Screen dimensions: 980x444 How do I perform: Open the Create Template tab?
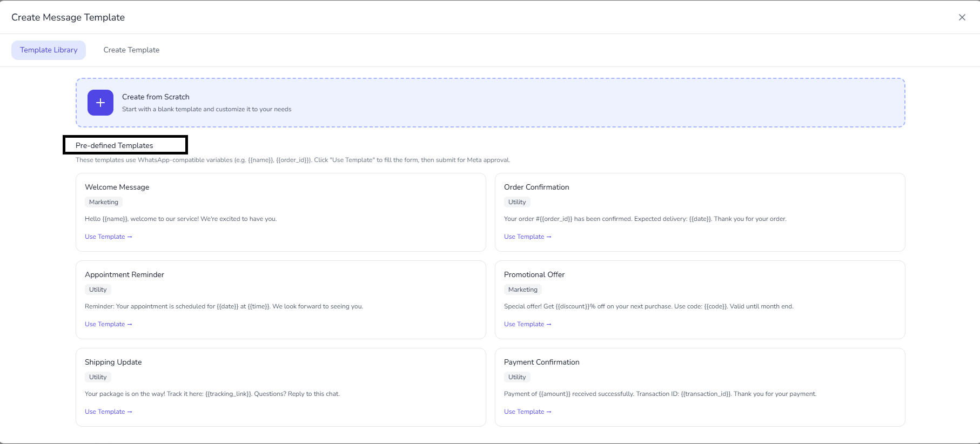(x=131, y=50)
